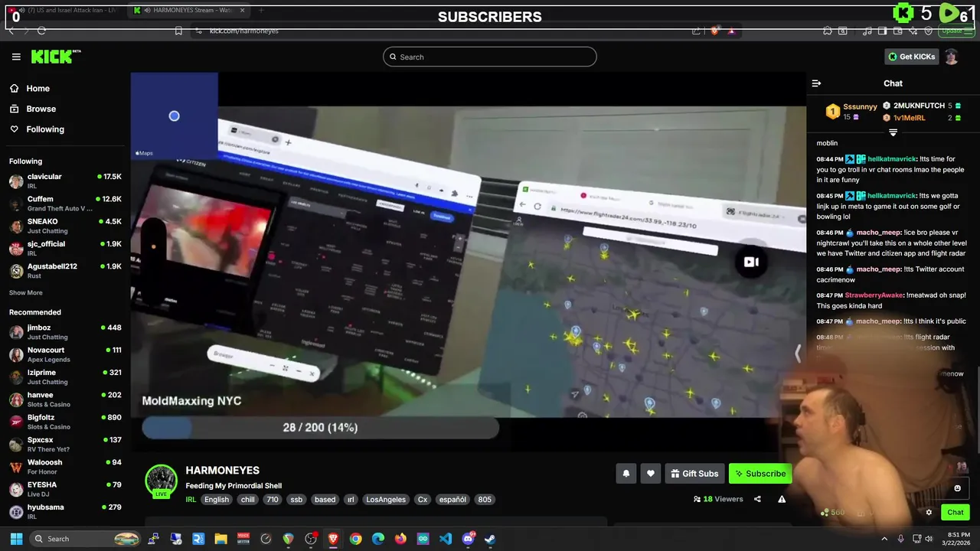Click Show More under Following
This screenshot has height=551, width=980.
pos(26,292)
